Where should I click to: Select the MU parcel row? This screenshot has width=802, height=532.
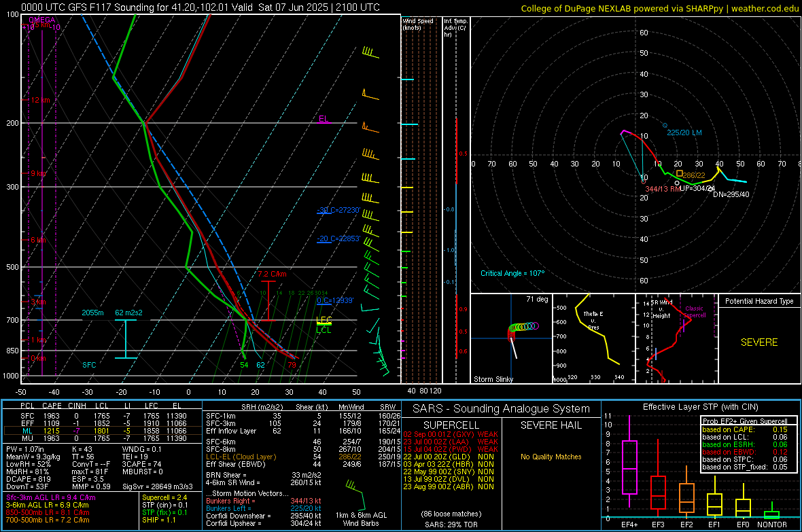103,438
